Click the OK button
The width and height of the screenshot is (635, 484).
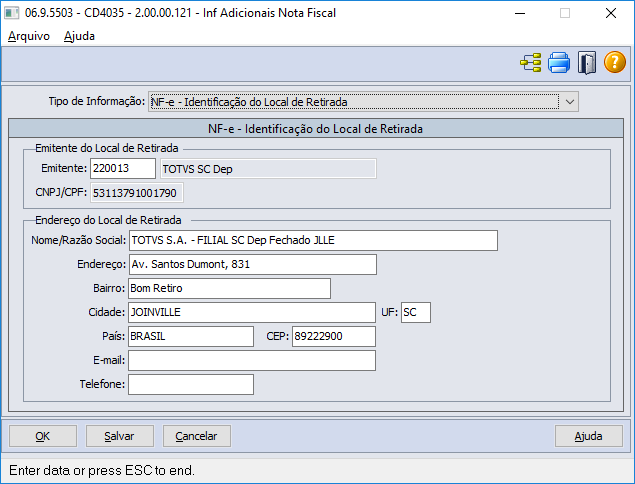pos(43,436)
